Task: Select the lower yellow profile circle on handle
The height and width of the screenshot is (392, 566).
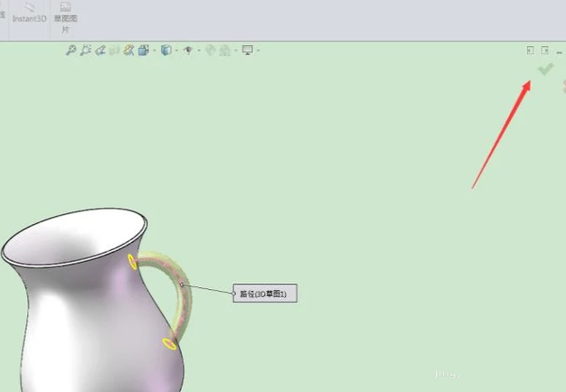Action: (x=169, y=343)
